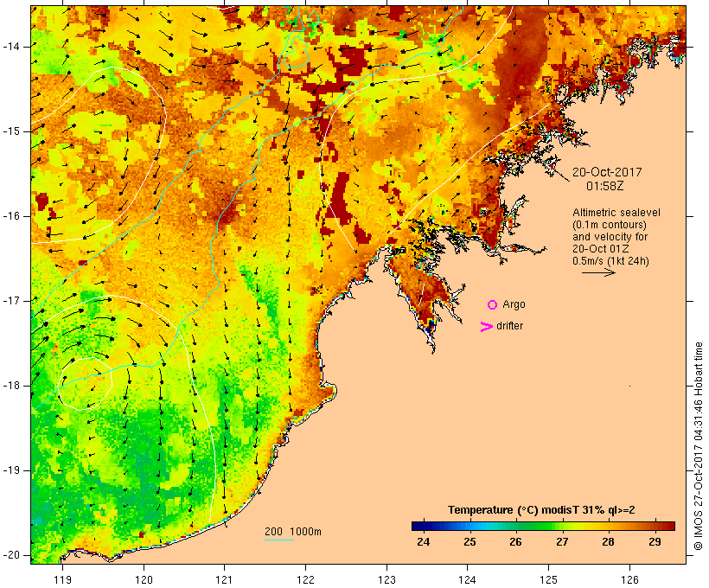
Task: Click the 'Argo' legend label
Action: 514,304
